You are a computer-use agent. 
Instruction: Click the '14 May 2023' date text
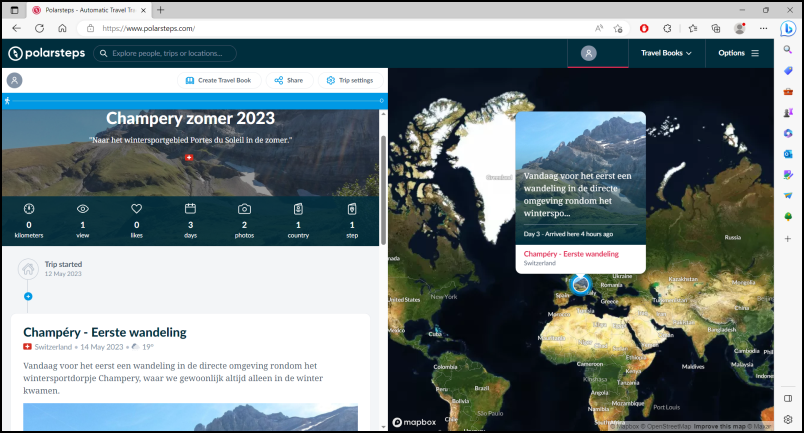[102, 347]
